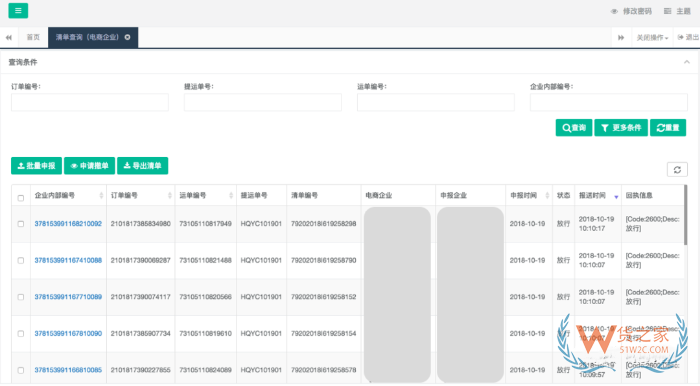Check the select-all header checkbox
Image resolution: width=700 pixels, height=386 pixels.
point(21,198)
